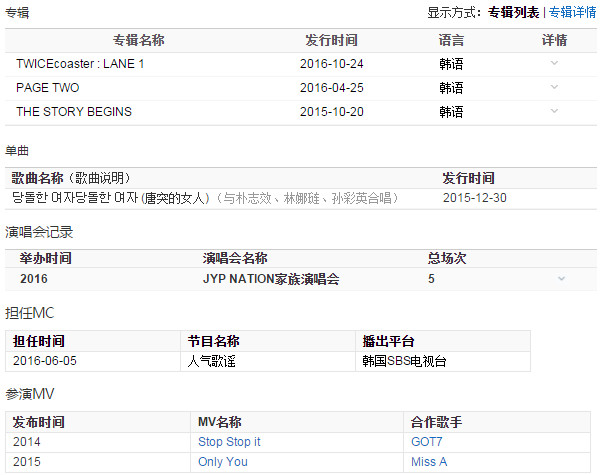Click 韩语 in TWICEcoaster row

pyautogui.click(x=451, y=64)
